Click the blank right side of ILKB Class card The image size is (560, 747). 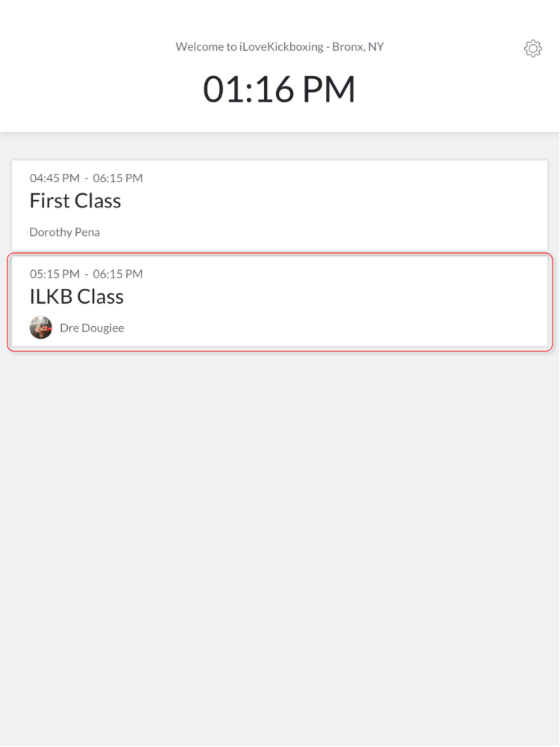[x=381, y=301]
